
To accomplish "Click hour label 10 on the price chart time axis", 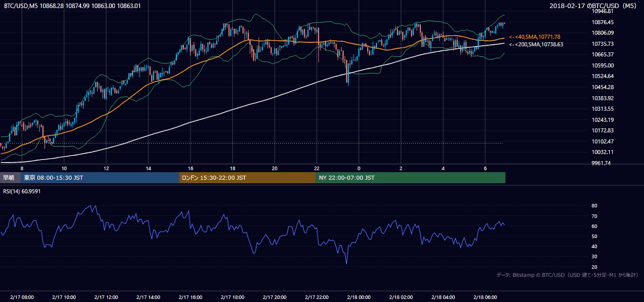I will pyautogui.click(x=64, y=168).
